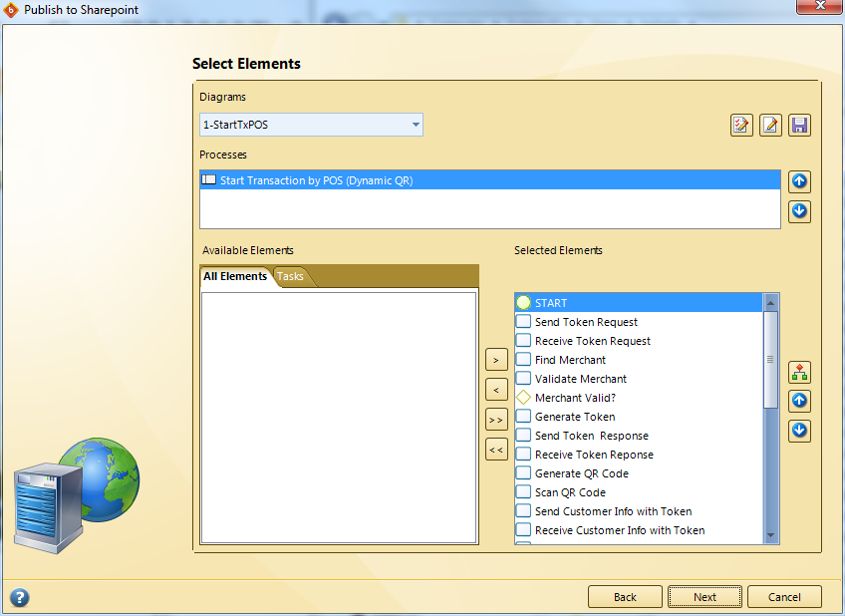
Task: Click the checklist edit icon above Processes
Action: click(x=741, y=125)
